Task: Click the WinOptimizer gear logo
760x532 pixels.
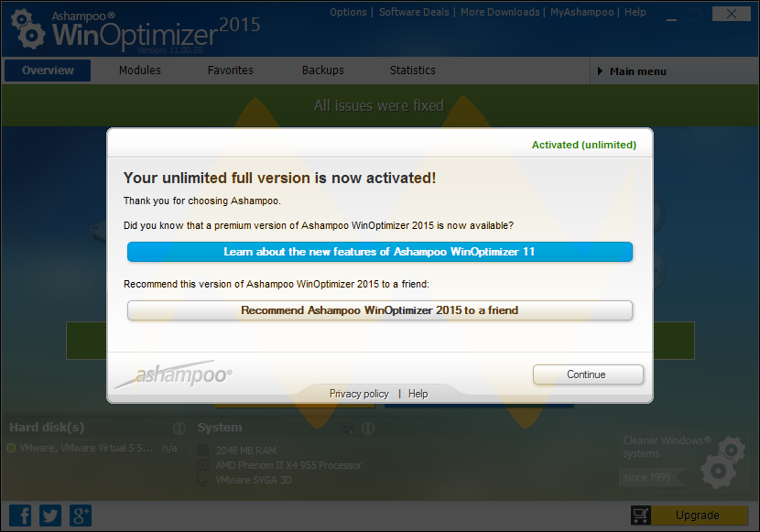Action: click(x=28, y=30)
